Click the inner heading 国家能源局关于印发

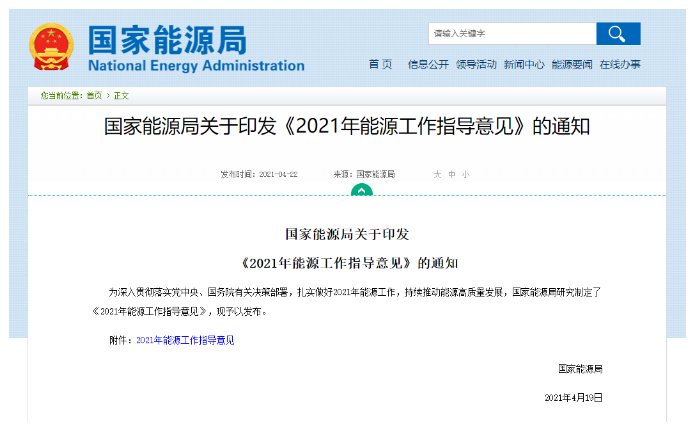pyautogui.click(x=347, y=234)
